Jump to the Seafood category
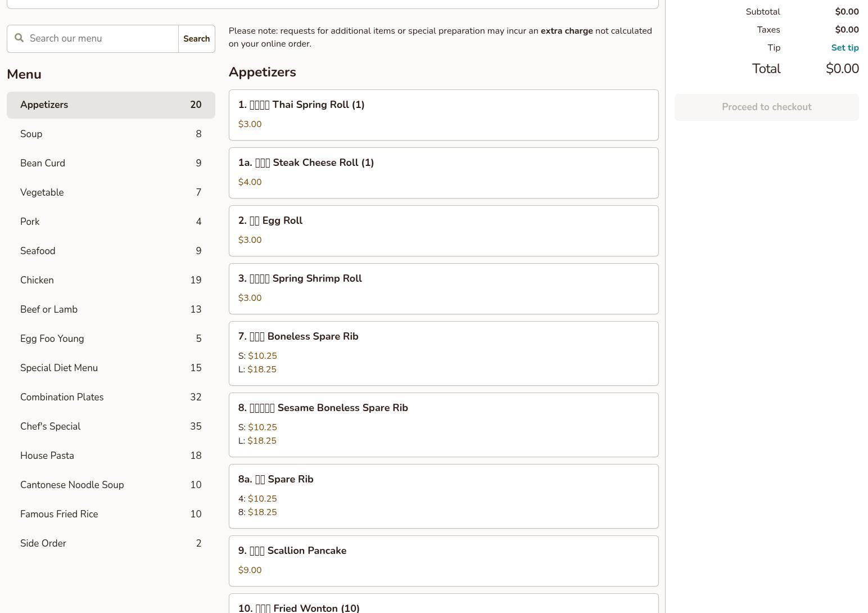 (x=111, y=251)
